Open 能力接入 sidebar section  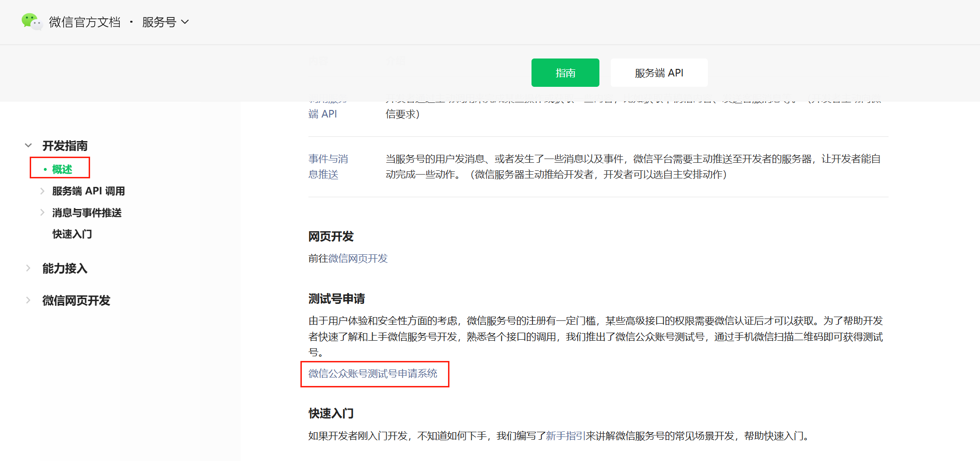click(x=65, y=268)
